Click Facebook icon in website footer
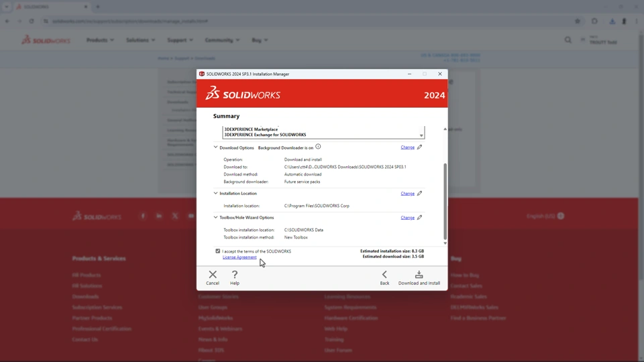Image resolution: width=644 pixels, height=362 pixels. point(143,216)
